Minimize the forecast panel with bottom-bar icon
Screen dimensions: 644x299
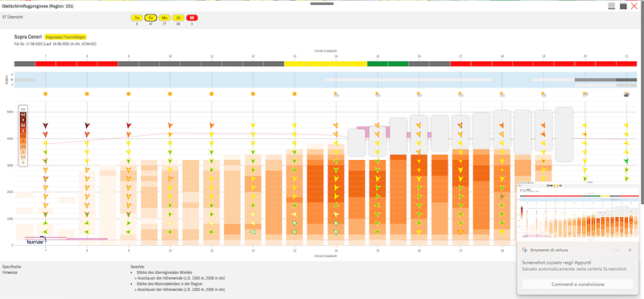pos(612,6)
